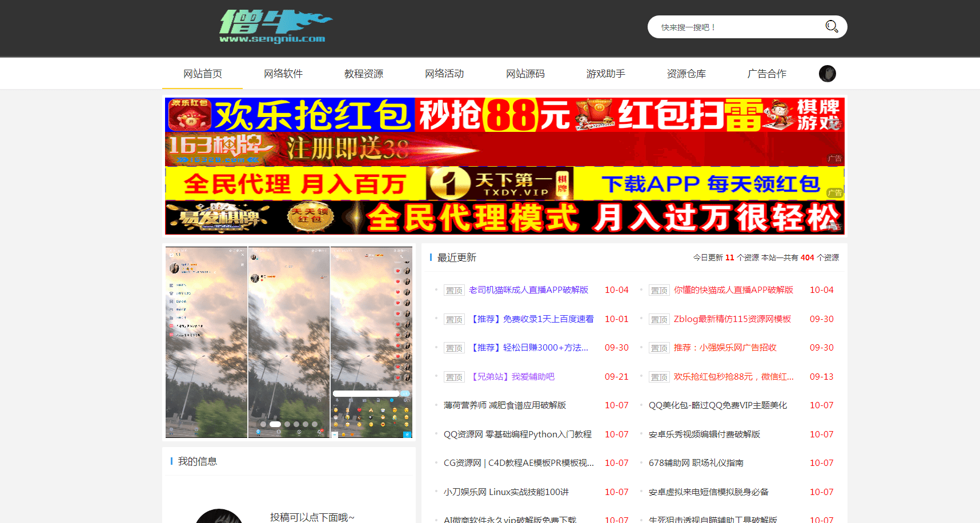Open 广告合作 nav item

pos(767,74)
